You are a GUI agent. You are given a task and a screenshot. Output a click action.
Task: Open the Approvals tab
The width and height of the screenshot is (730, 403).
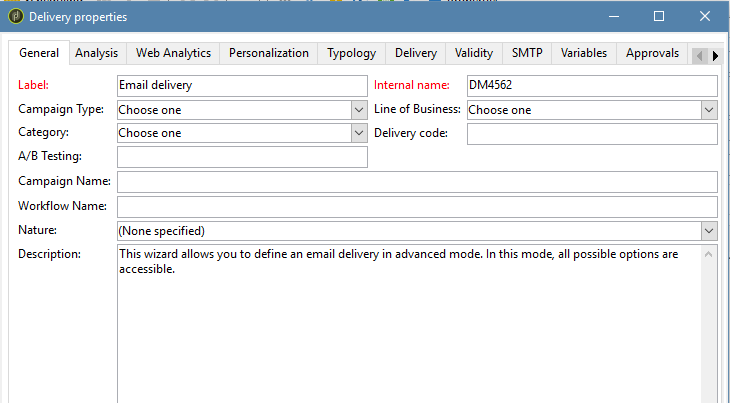pyautogui.click(x=652, y=53)
